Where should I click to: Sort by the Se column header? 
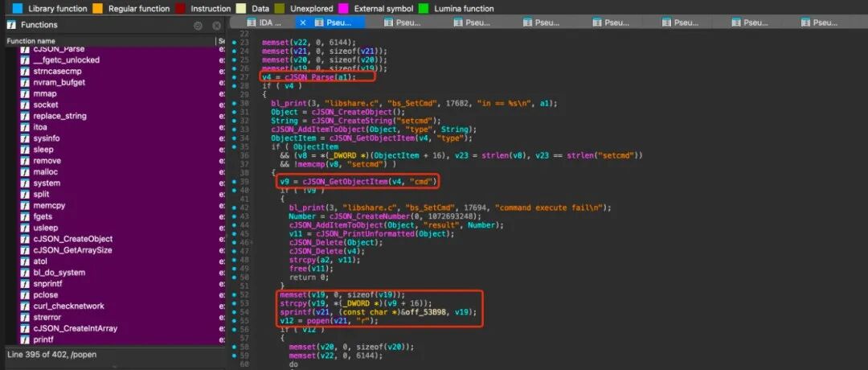[x=222, y=41]
